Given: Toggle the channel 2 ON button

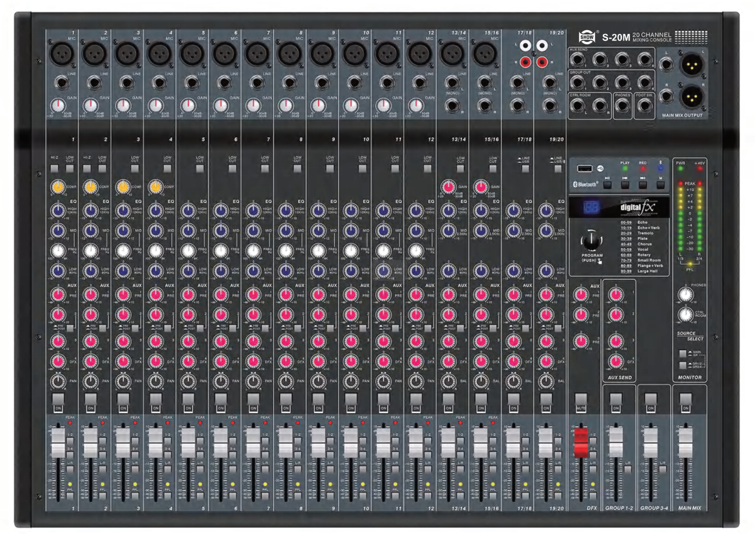Looking at the screenshot, I should point(90,399).
